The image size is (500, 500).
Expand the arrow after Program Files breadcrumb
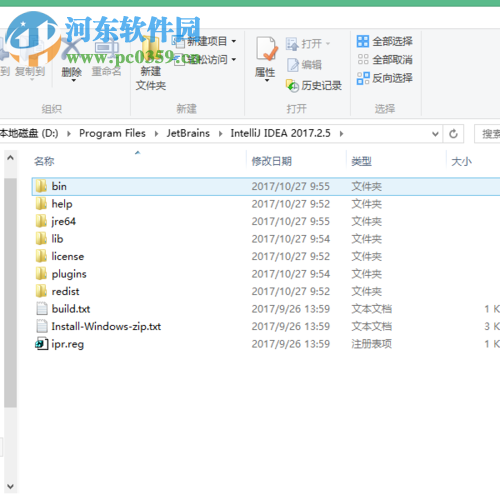coord(156,134)
